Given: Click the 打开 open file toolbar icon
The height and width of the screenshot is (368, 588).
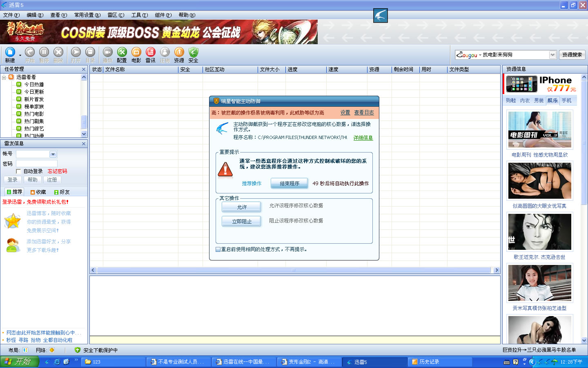Looking at the screenshot, I should click(76, 52).
